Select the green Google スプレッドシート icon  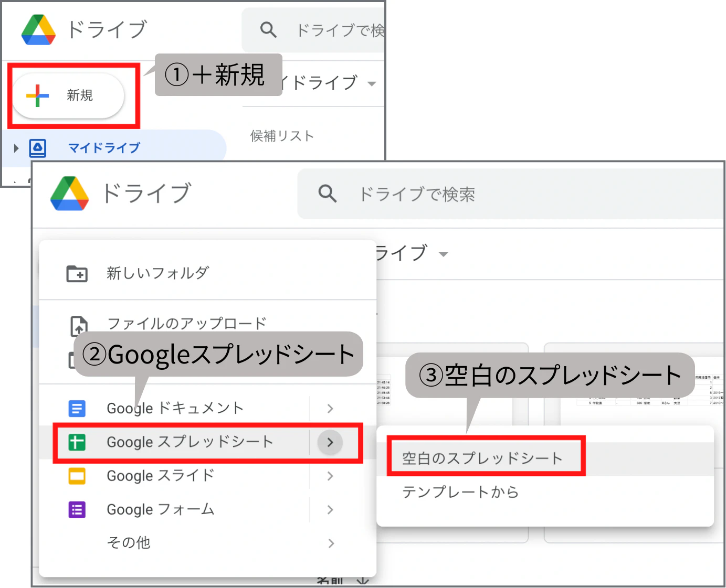(77, 442)
